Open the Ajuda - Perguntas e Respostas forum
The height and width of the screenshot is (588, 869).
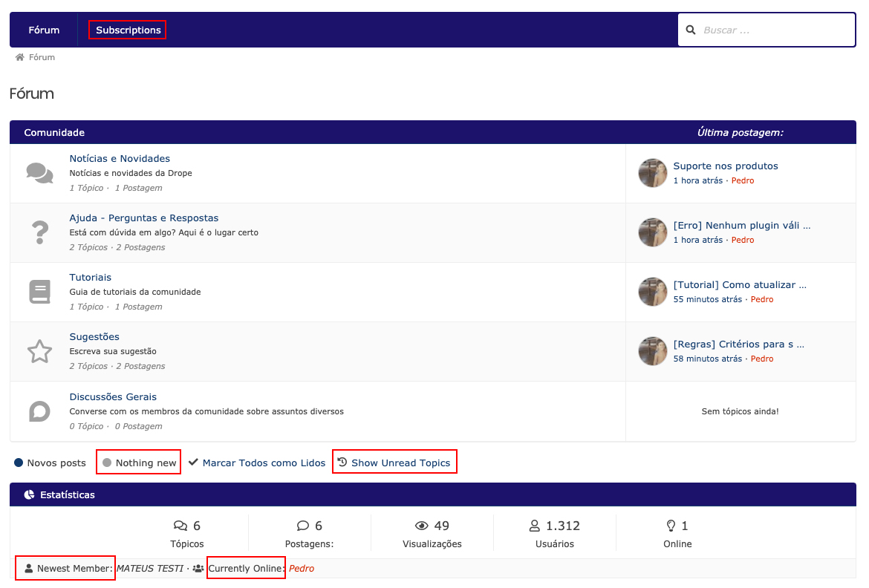coord(144,218)
